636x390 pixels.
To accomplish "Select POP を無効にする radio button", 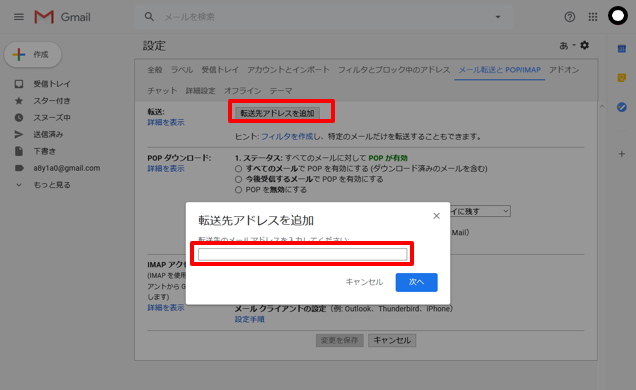I will tap(238, 190).
